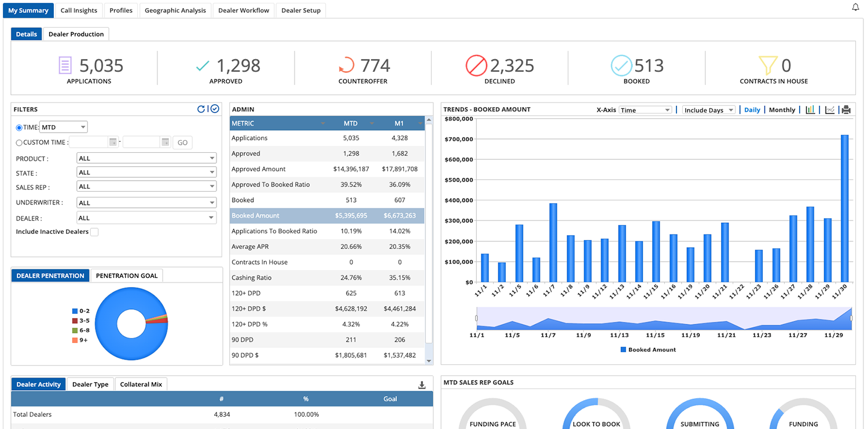Viewport: 868px width, 429px height.
Task: Apply filters with the circled check icon
Action: click(215, 109)
